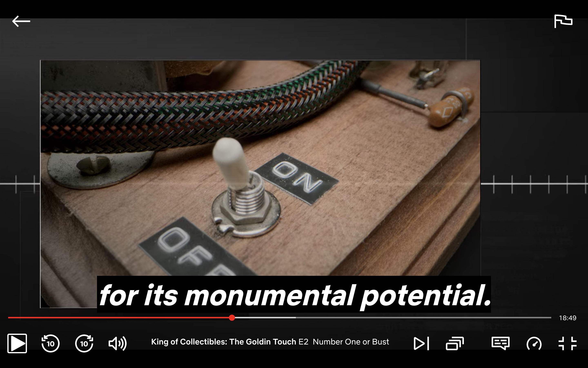Exit fullscreen mode
The height and width of the screenshot is (368, 588).
point(567,343)
